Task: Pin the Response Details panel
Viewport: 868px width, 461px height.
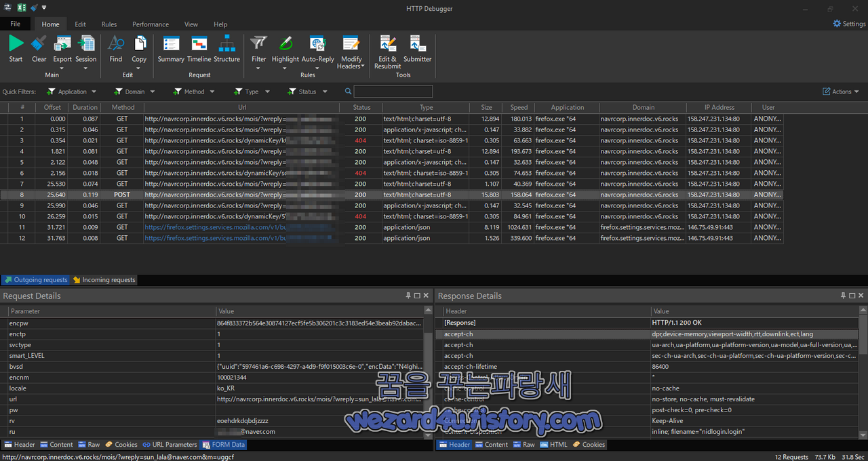Action: (x=844, y=296)
